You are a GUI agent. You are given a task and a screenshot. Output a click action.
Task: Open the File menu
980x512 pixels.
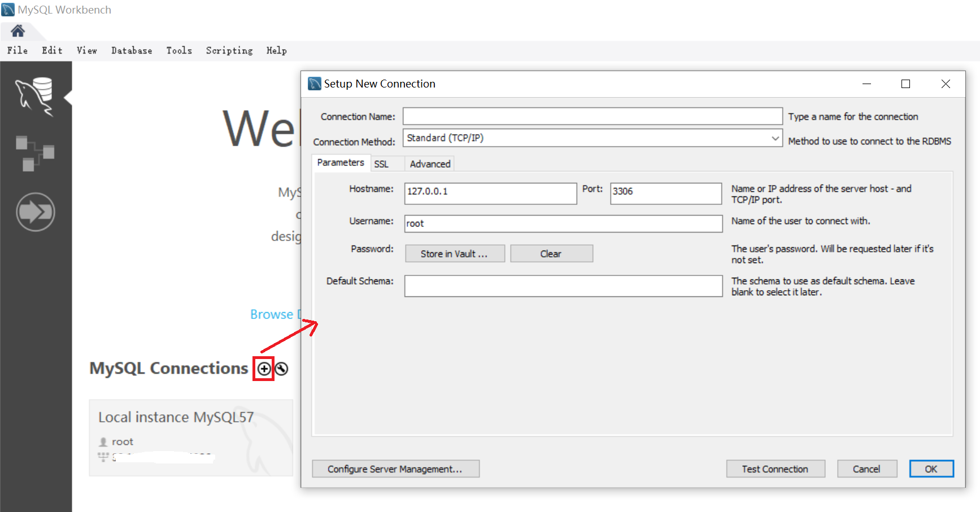coord(18,51)
